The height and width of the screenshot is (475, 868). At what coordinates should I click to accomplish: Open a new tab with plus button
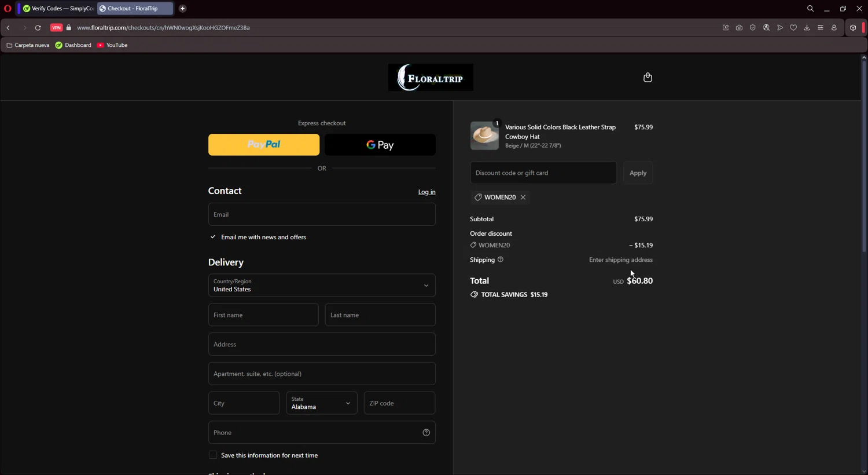pyautogui.click(x=182, y=9)
